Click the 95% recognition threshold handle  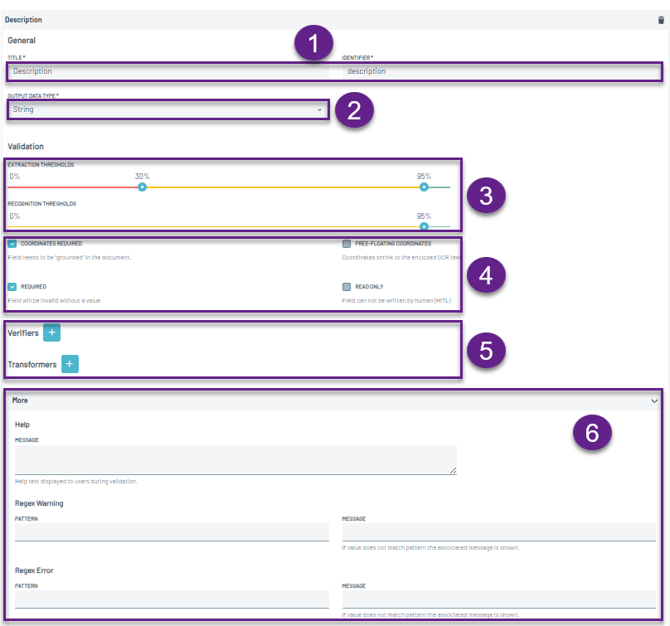(424, 226)
